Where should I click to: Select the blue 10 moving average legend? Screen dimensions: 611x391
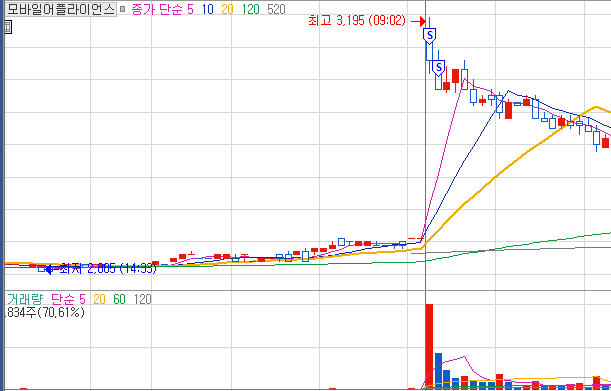coord(208,9)
